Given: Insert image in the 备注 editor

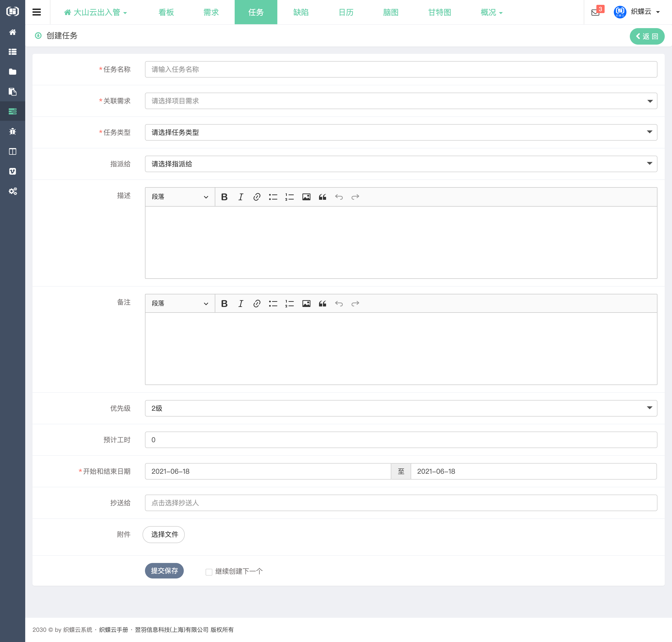Looking at the screenshot, I should coord(306,304).
